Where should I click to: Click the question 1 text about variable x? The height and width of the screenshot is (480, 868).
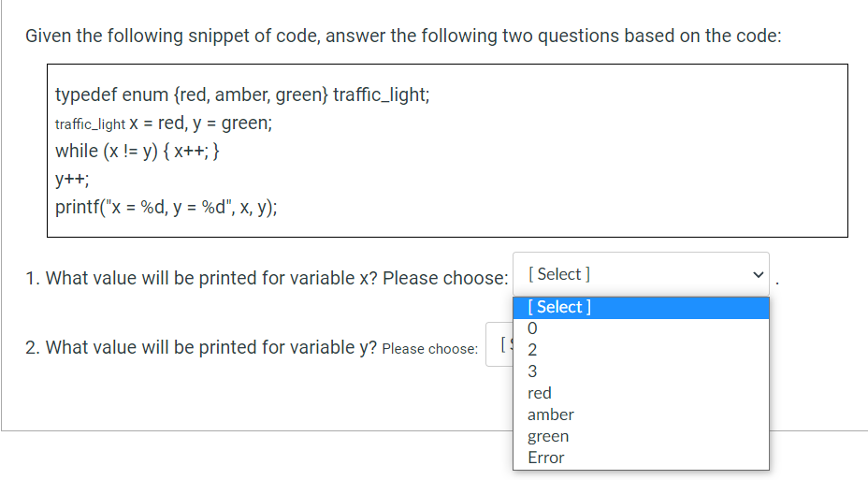click(267, 278)
